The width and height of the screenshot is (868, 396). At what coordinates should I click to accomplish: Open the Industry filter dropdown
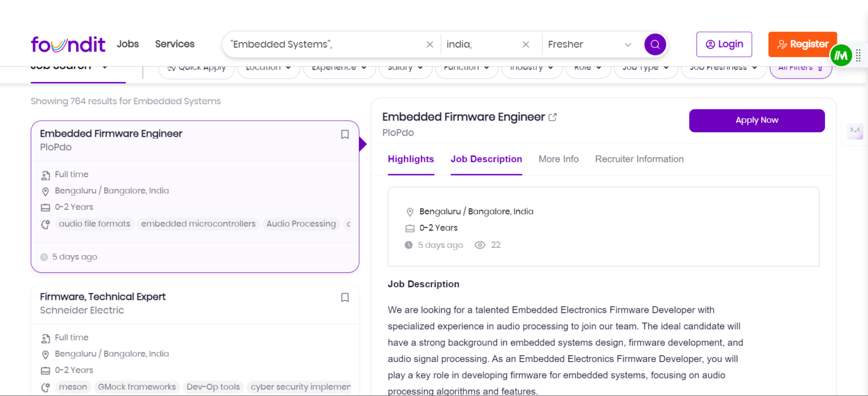[x=531, y=68]
